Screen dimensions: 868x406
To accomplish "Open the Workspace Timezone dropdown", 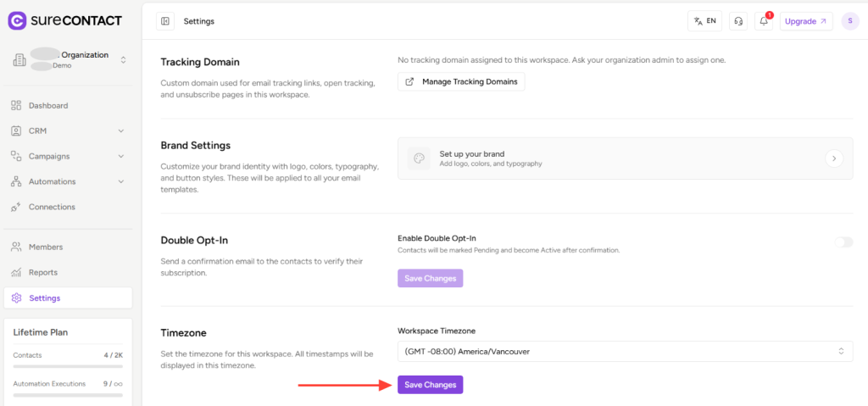I will [x=625, y=351].
